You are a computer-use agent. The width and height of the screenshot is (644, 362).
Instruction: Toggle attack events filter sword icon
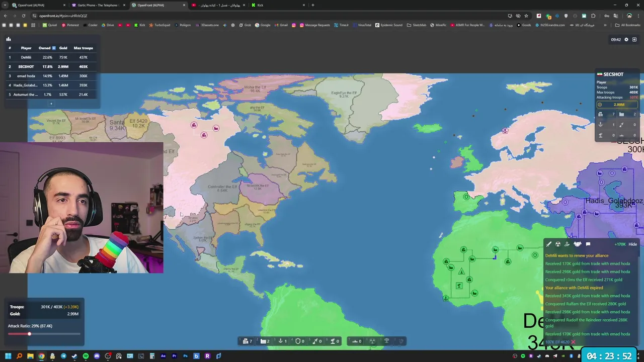pyautogui.click(x=549, y=244)
